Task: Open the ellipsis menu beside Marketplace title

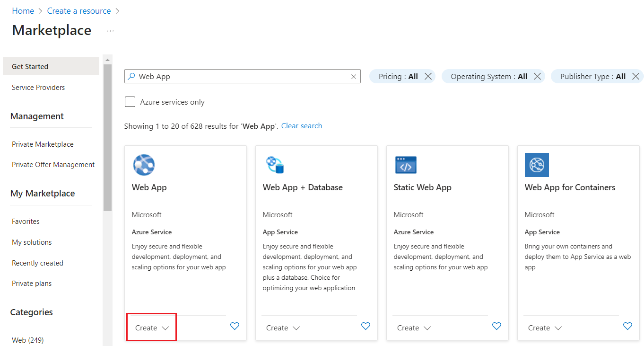Action: (110, 31)
